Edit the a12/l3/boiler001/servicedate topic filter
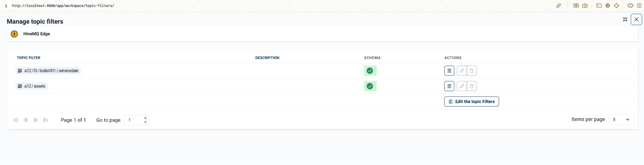The image size is (644, 165). [x=462, y=71]
